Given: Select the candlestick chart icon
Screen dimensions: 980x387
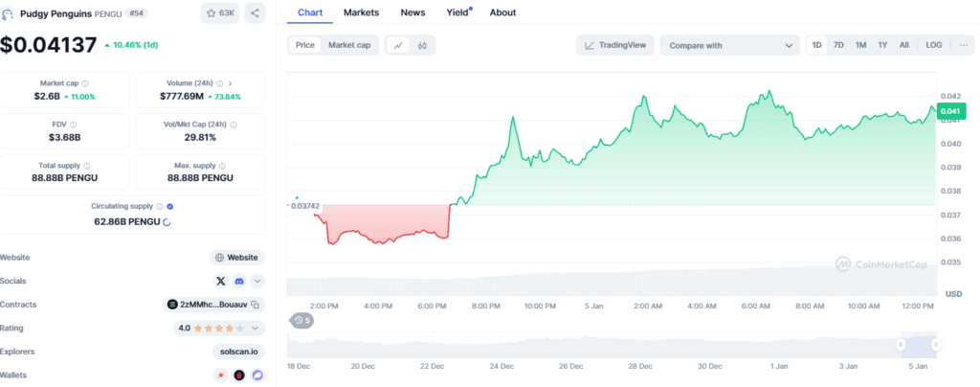Looking at the screenshot, I should coord(422,46).
